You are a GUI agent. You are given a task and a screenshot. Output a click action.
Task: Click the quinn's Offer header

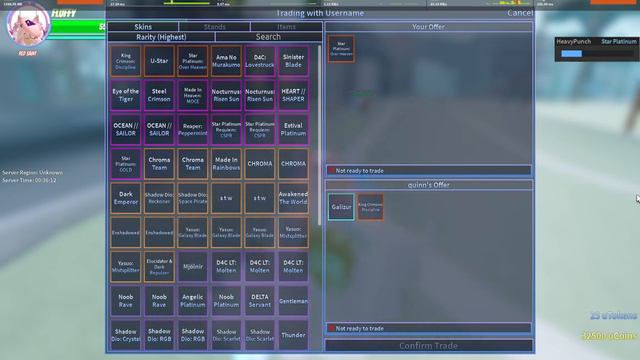pyautogui.click(x=429, y=185)
